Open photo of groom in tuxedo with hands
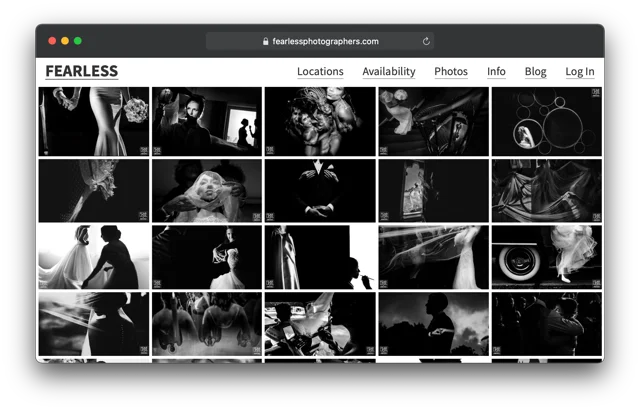This screenshot has width=640, height=410. pyautogui.click(x=320, y=191)
